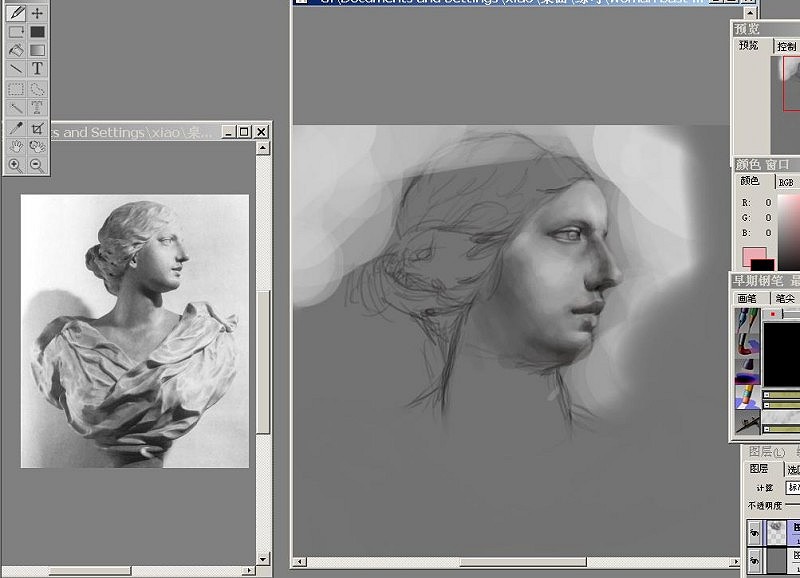
Task: Switch to the 图层 tab
Action: pyautogui.click(x=759, y=469)
